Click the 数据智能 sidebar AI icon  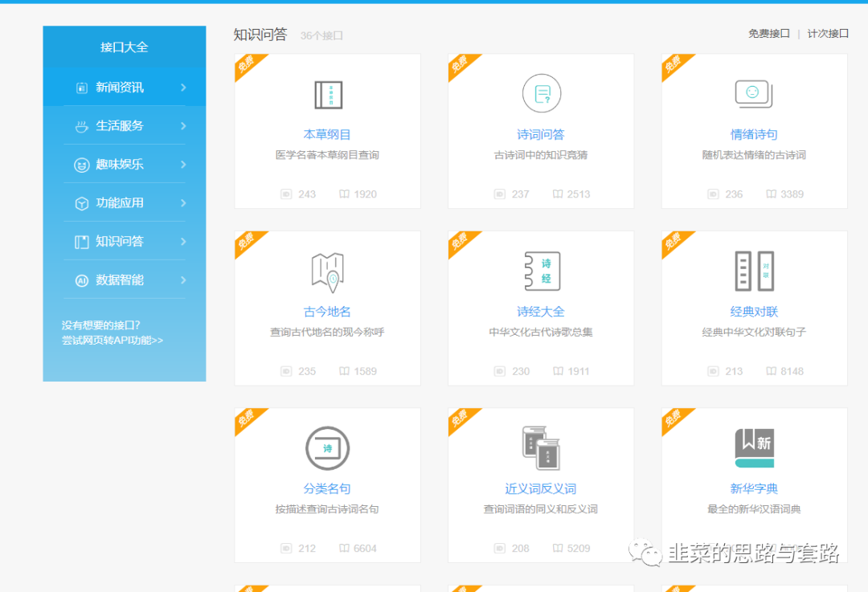(82, 280)
